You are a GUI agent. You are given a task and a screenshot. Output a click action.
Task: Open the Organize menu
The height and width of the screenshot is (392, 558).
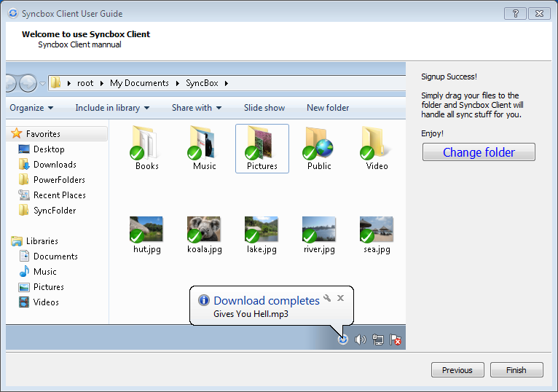coord(31,108)
